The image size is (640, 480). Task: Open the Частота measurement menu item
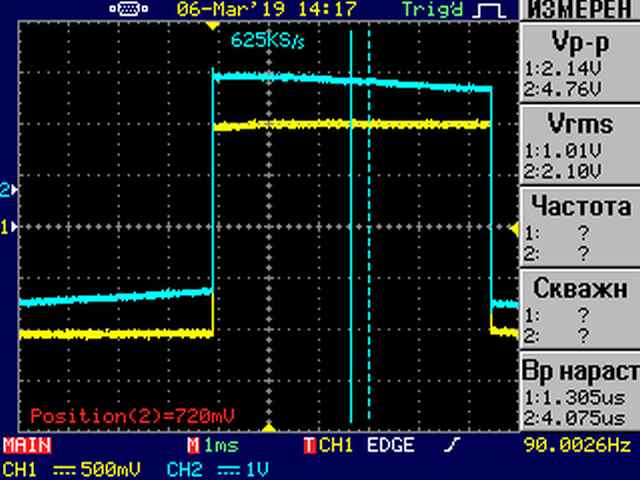(580, 227)
